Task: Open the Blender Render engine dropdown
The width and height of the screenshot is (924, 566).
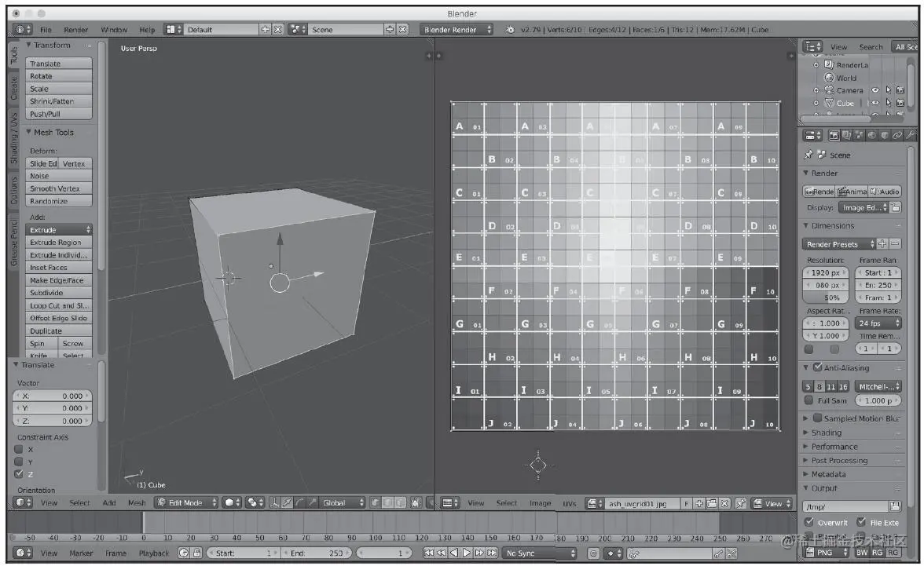Action: (x=456, y=30)
